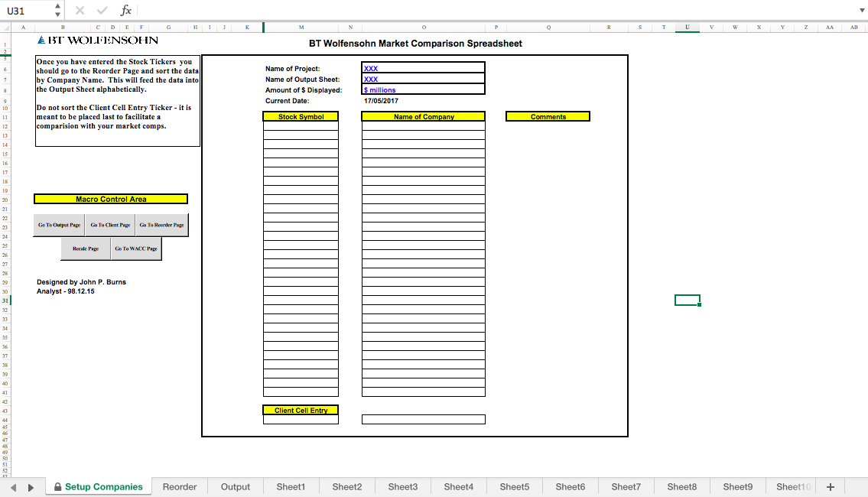Select the client ticker cell under Client Cell Entry
Image resolution: width=868 pixels, height=497 pixels.
(301, 420)
